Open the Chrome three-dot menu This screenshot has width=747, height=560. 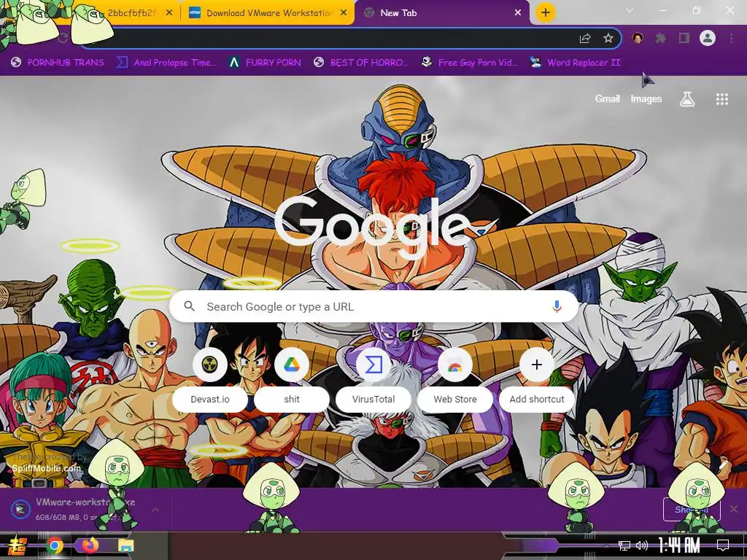pos(731,38)
